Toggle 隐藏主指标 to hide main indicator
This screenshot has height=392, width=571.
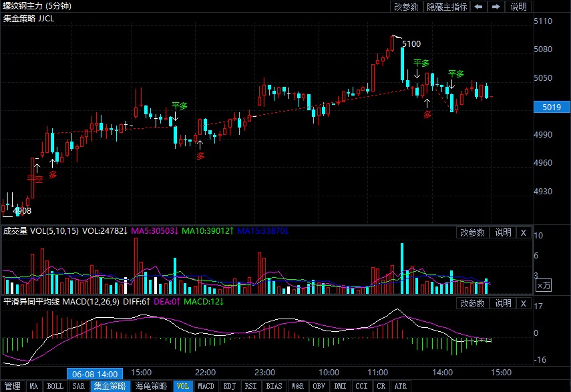click(447, 7)
